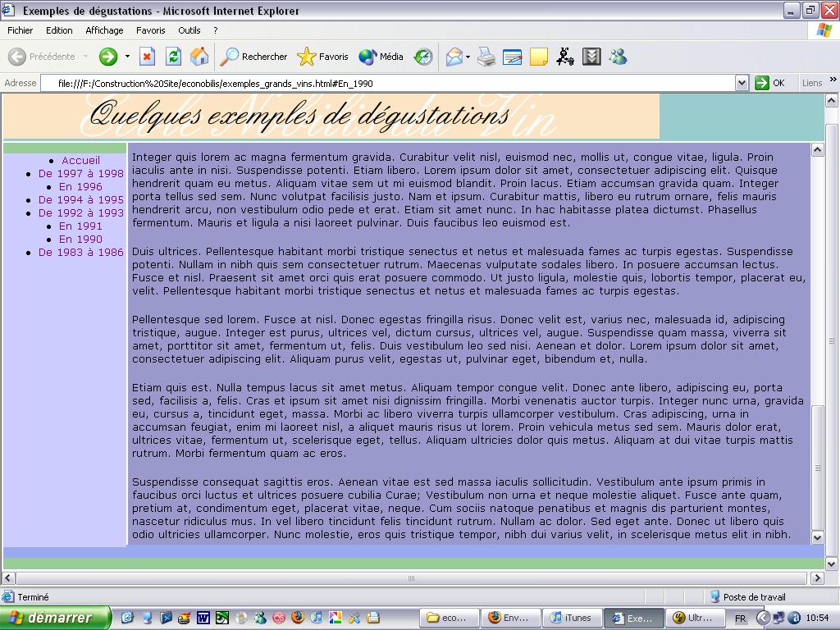Click the yellow sticky note toolbar icon
Viewport: 840px width, 630px height.
(x=539, y=57)
